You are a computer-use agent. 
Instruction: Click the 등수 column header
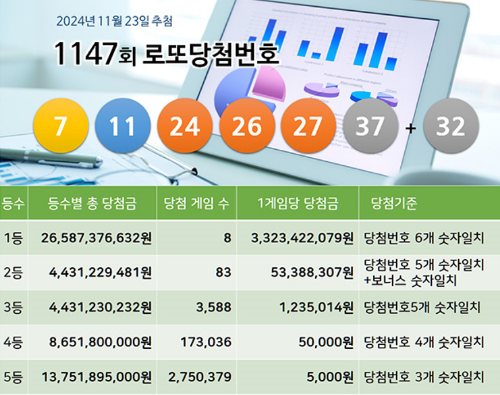(13, 203)
